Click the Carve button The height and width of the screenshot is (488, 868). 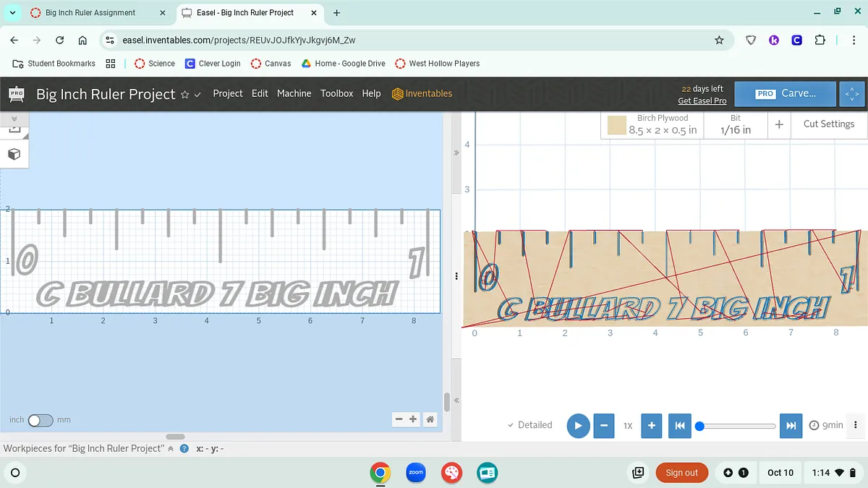coord(786,94)
